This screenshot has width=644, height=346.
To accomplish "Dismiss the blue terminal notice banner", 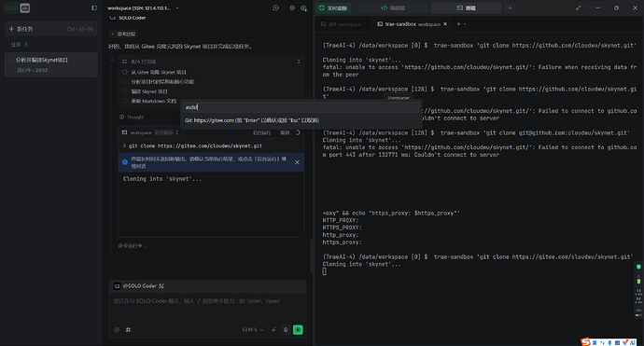I will pyautogui.click(x=297, y=162).
